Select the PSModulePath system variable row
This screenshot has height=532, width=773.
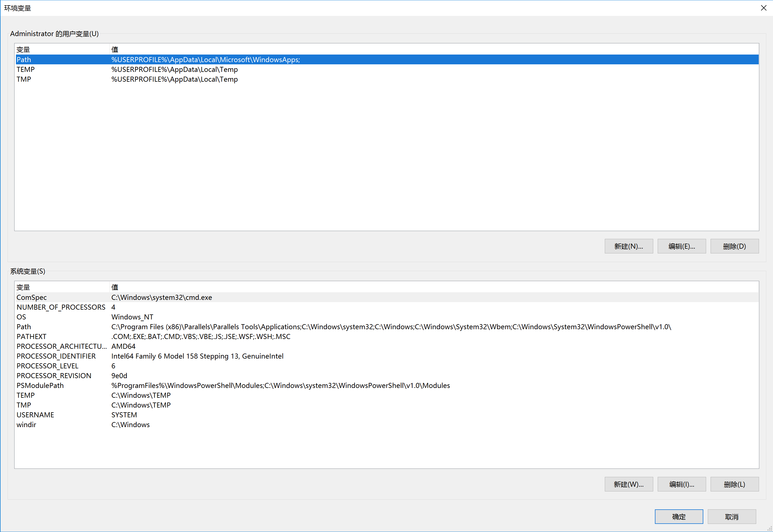click(40, 385)
